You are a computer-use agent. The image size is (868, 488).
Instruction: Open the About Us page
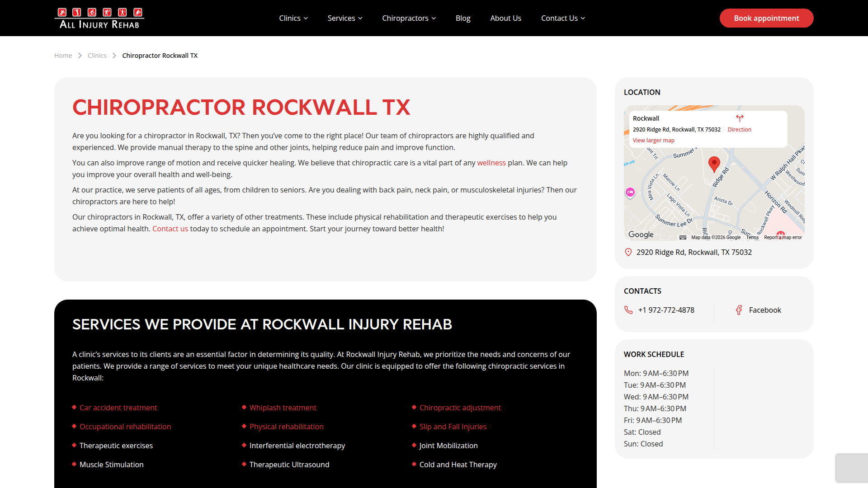tap(506, 18)
